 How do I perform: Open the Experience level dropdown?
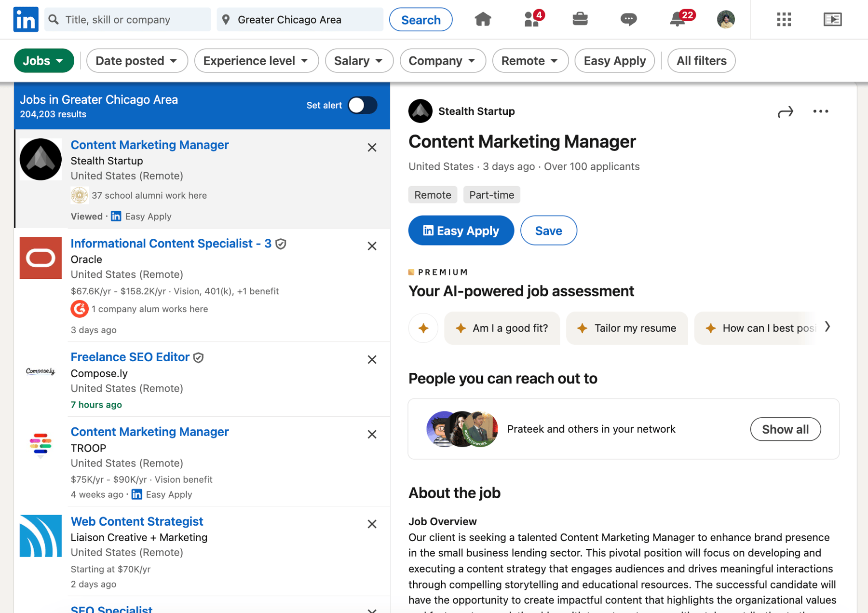click(257, 61)
